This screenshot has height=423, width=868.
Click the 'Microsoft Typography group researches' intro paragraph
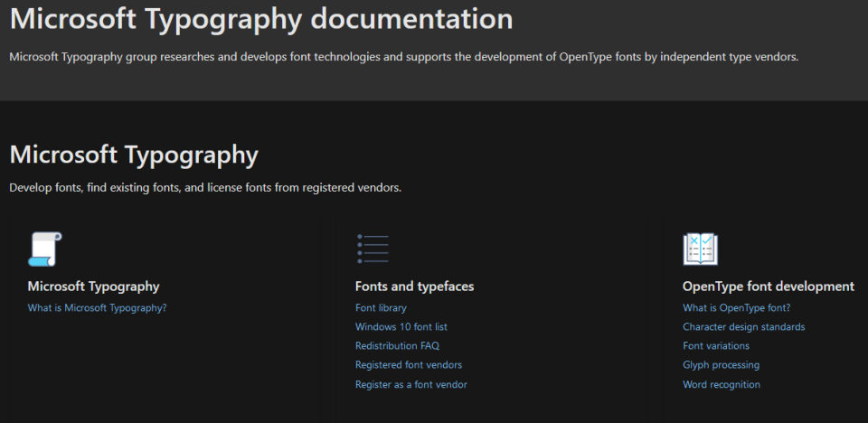click(404, 56)
